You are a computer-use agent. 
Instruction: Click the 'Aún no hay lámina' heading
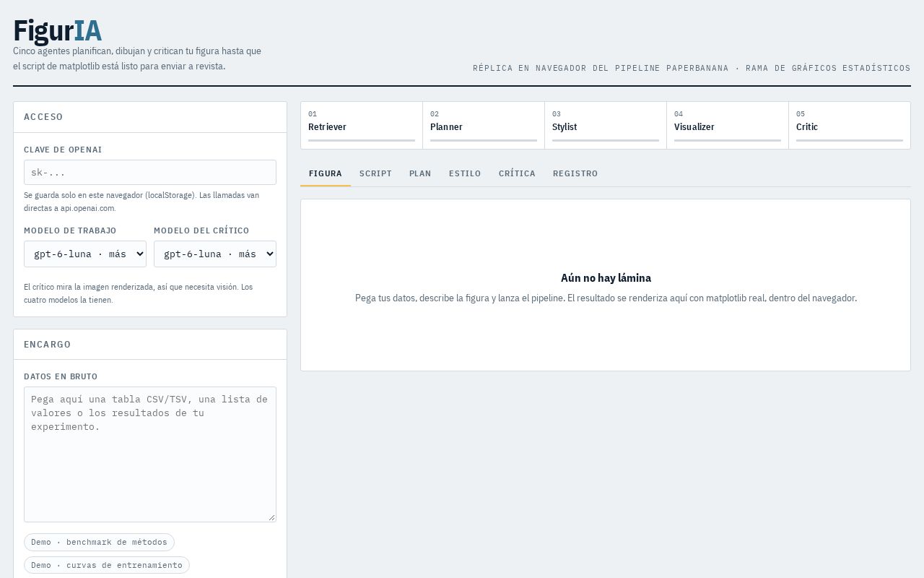[x=606, y=278]
